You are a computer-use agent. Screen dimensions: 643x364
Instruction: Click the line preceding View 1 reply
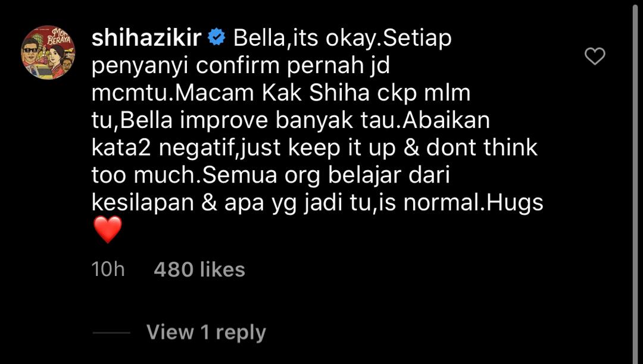[111, 332]
